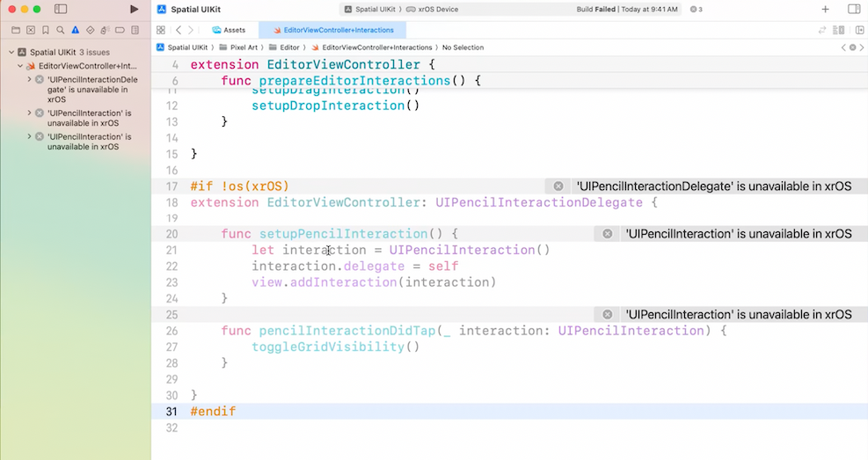The height and width of the screenshot is (460, 868).
Task: Click the #if !os(xrOS) directive
Action: point(240,186)
